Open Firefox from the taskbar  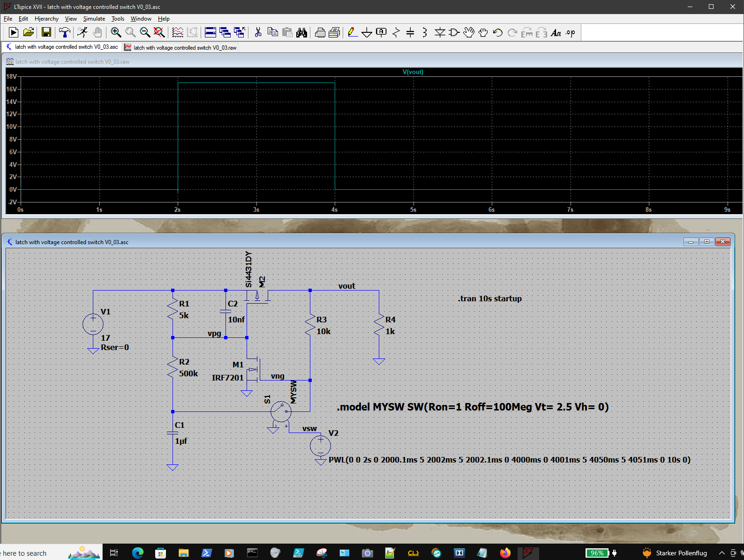pos(505,553)
